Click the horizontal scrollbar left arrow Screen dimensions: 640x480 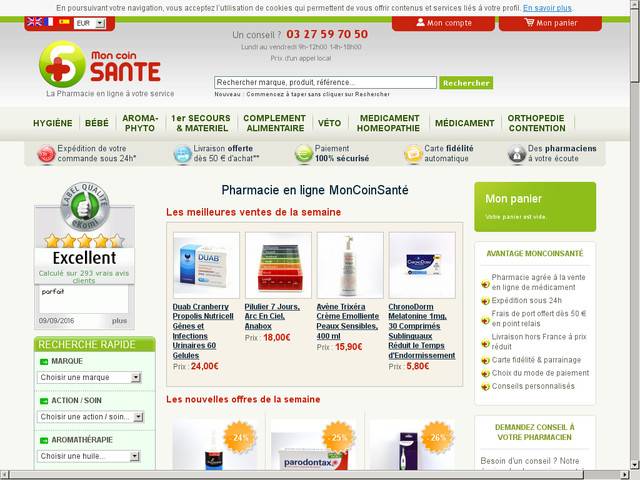click(5, 475)
